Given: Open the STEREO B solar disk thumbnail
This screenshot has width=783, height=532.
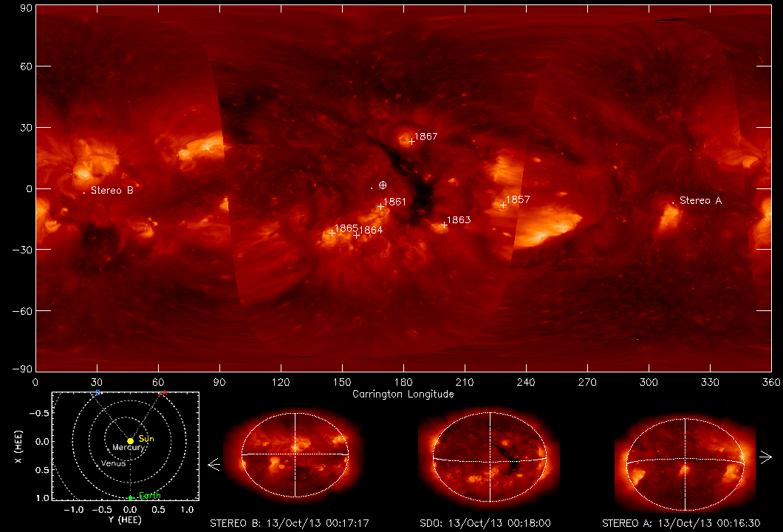Looking at the screenshot, I should (295, 454).
